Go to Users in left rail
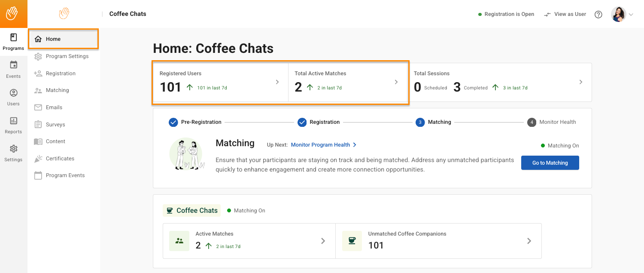 click(x=13, y=97)
